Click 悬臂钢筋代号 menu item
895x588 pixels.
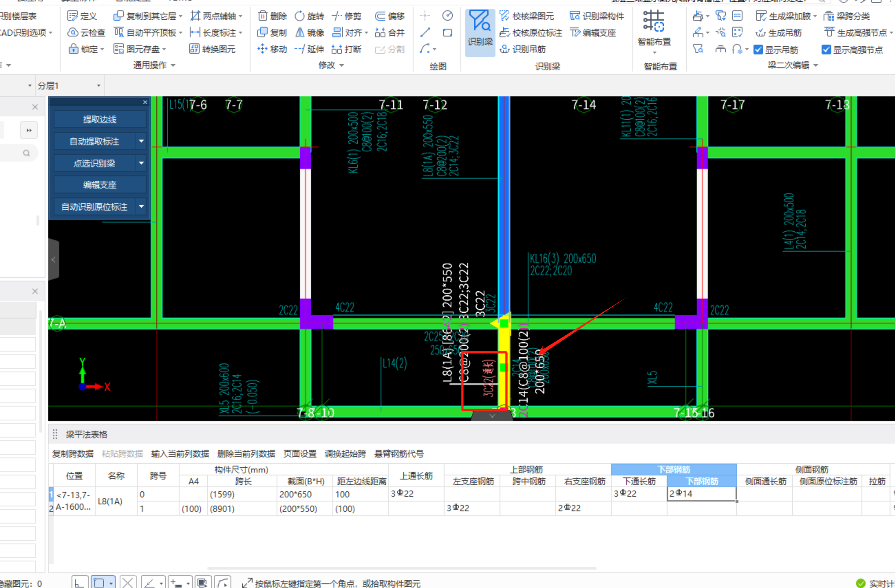[399, 454]
